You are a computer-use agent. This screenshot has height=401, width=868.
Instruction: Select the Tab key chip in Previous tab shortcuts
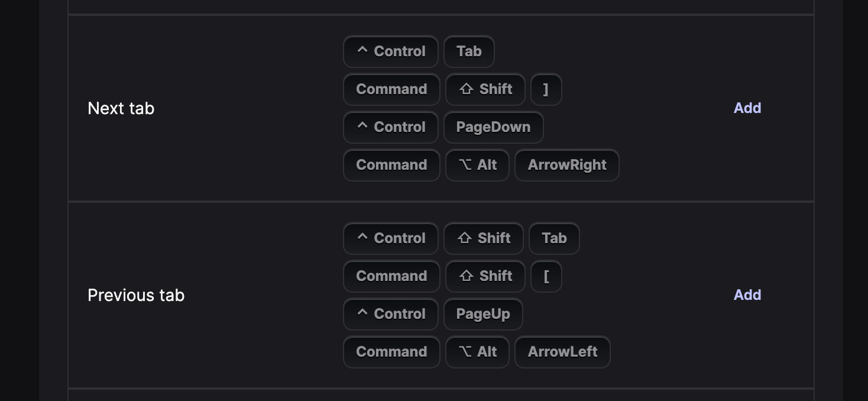pos(554,238)
